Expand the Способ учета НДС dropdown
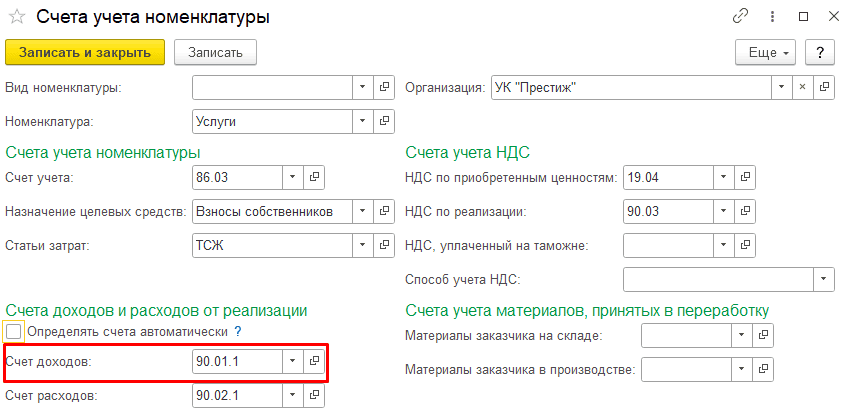The width and height of the screenshot is (851, 416). coord(823,279)
